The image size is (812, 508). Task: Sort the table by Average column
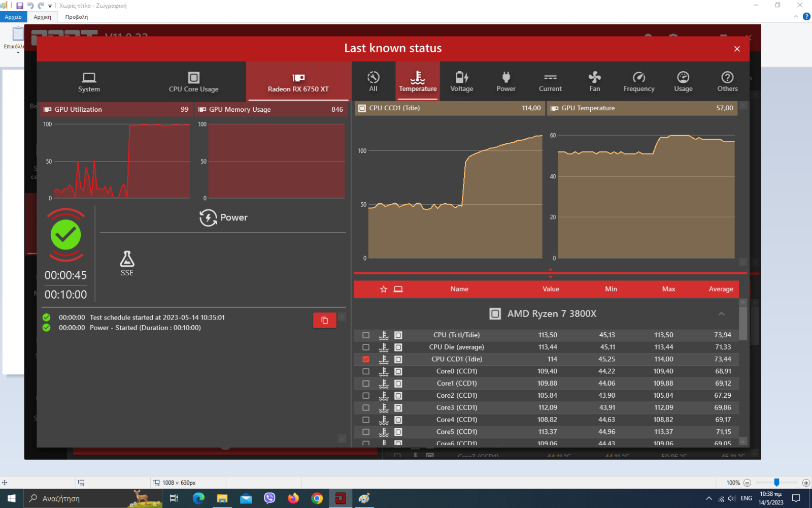(721, 289)
